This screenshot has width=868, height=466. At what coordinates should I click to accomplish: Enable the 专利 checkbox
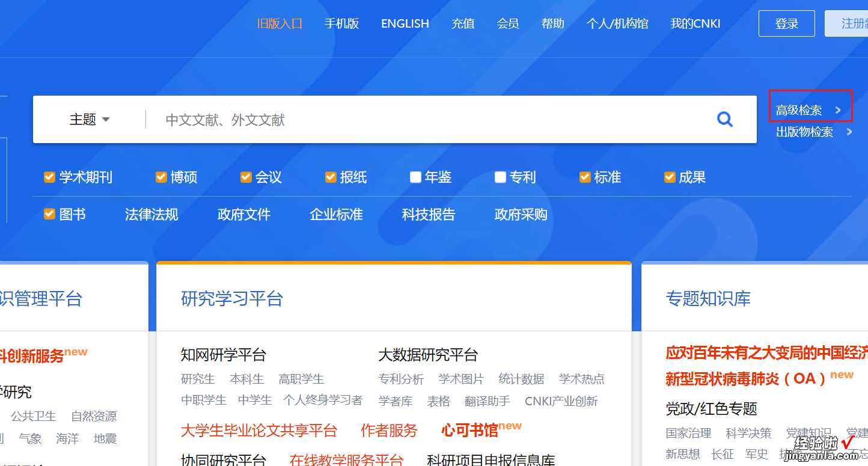coord(500,177)
